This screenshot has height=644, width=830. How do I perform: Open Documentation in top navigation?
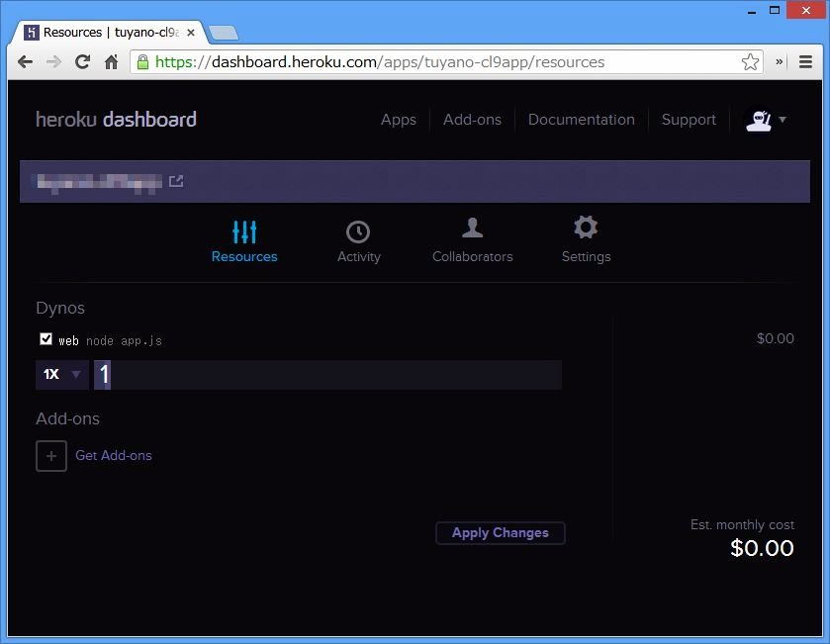(581, 120)
